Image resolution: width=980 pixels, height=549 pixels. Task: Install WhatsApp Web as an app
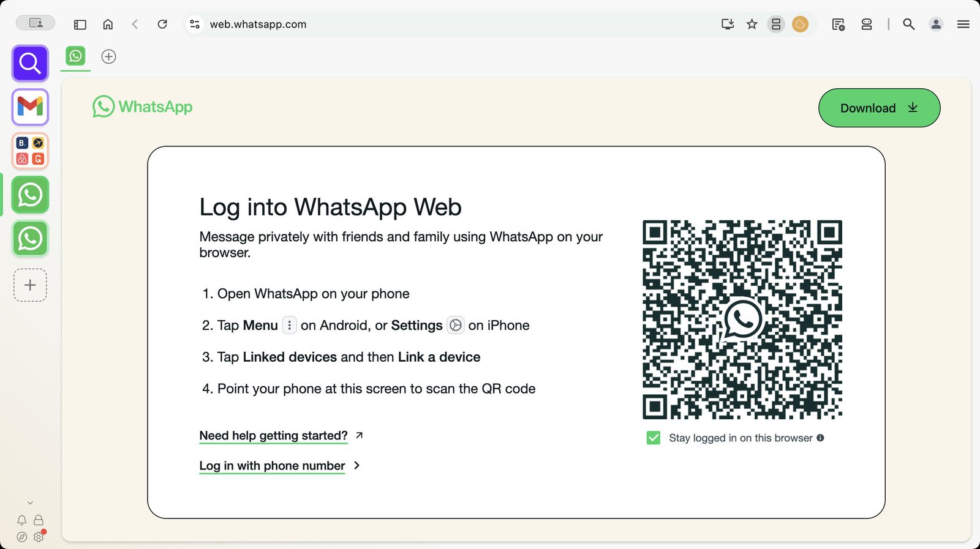(x=728, y=24)
